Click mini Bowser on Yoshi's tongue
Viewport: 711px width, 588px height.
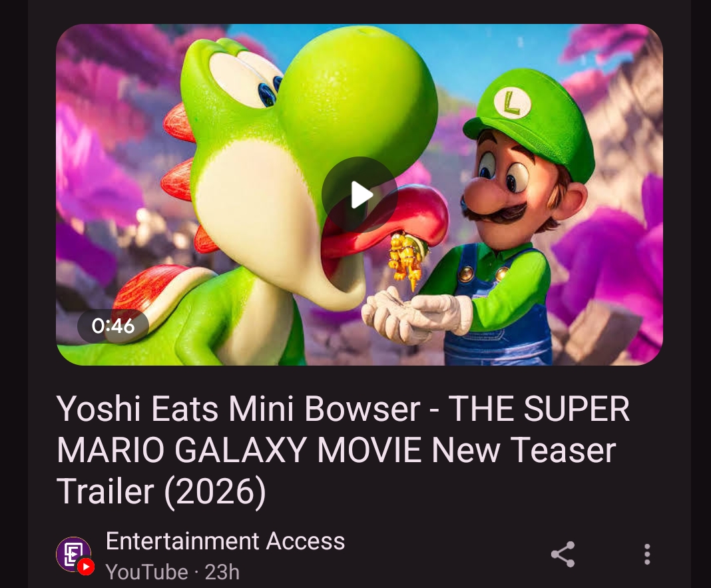(x=407, y=259)
